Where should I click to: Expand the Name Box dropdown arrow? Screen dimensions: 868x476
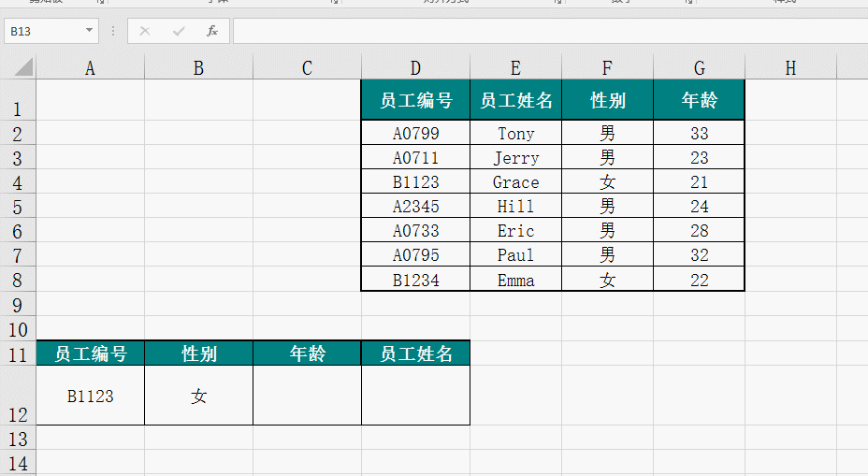click(89, 31)
